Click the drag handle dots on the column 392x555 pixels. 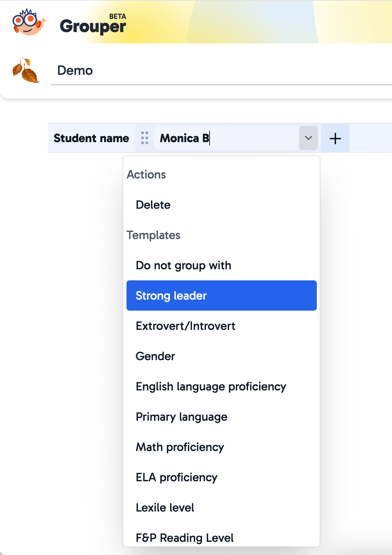pos(145,138)
